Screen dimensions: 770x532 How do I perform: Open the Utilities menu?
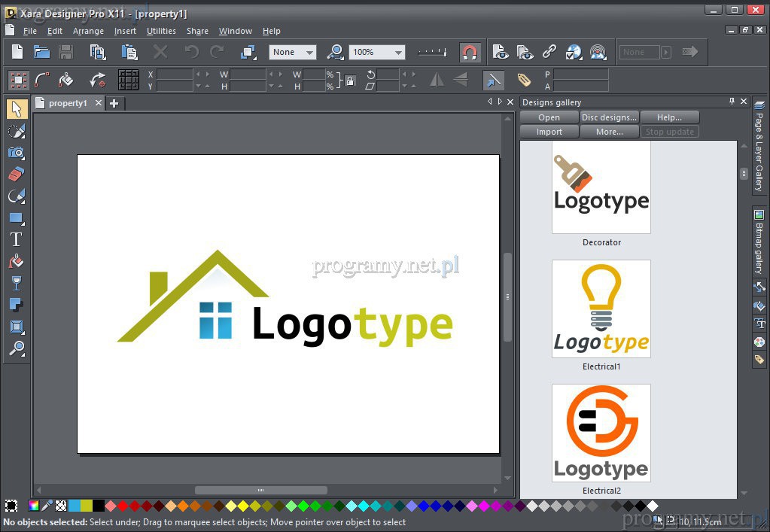161,31
